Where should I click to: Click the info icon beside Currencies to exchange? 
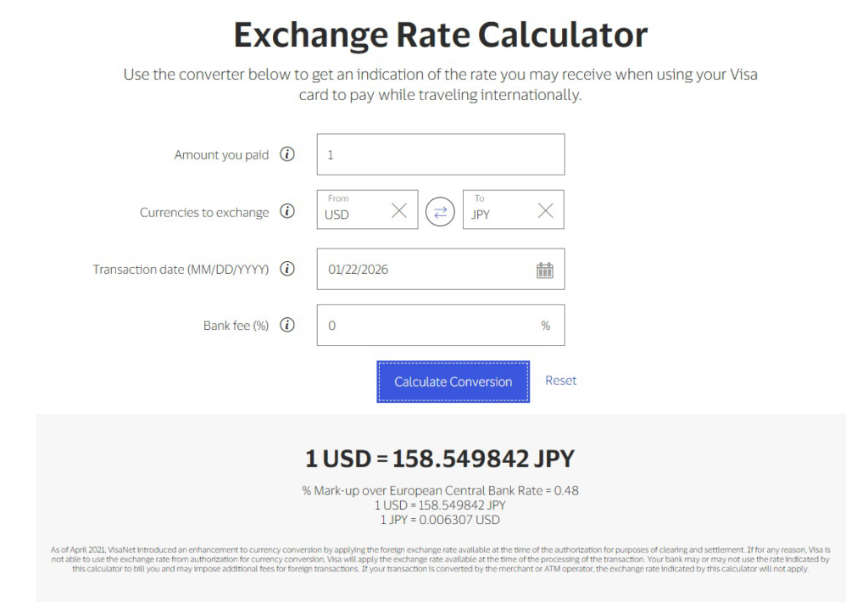tap(287, 212)
